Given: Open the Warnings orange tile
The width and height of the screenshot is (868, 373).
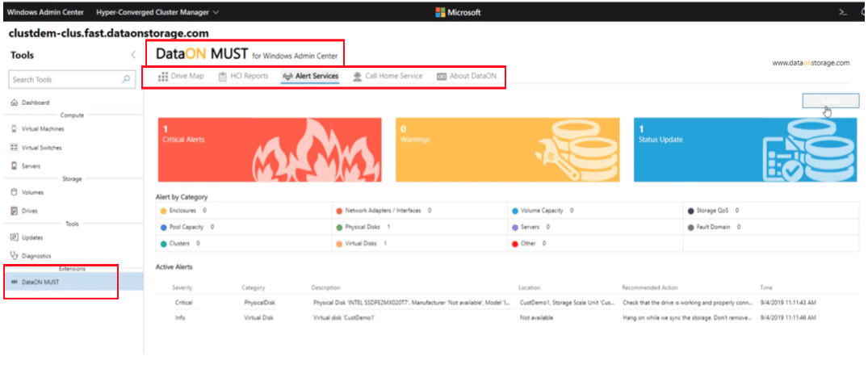Looking at the screenshot, I should click(x=508, y=149).
